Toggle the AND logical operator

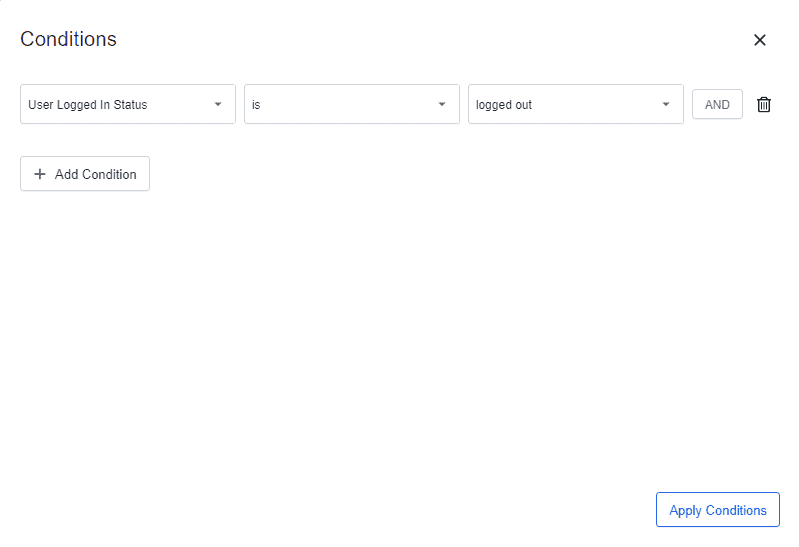tap(717, 105)
